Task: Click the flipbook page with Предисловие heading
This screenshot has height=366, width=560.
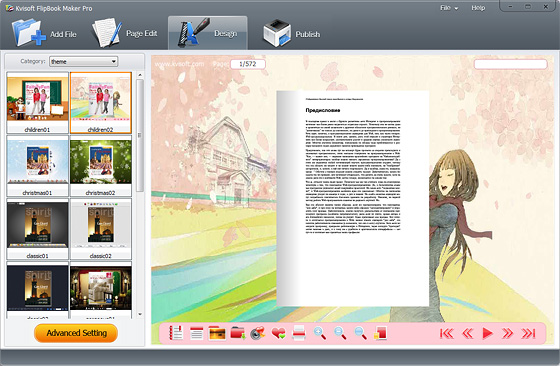Action: tap(353, 199)
